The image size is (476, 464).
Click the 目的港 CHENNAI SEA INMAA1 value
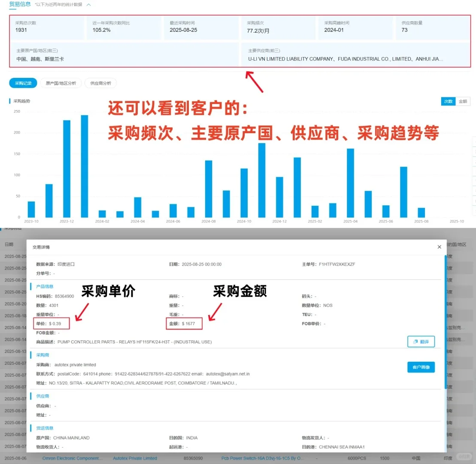342,447
